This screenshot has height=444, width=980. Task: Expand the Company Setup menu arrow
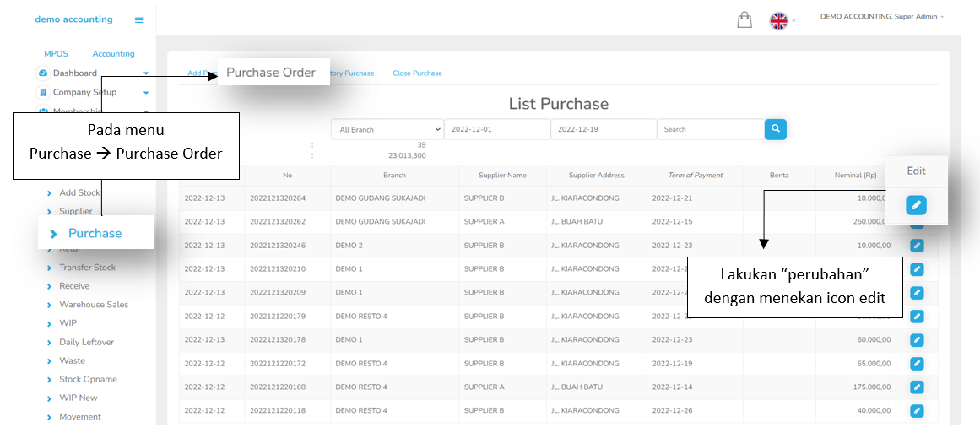point(146,93)
